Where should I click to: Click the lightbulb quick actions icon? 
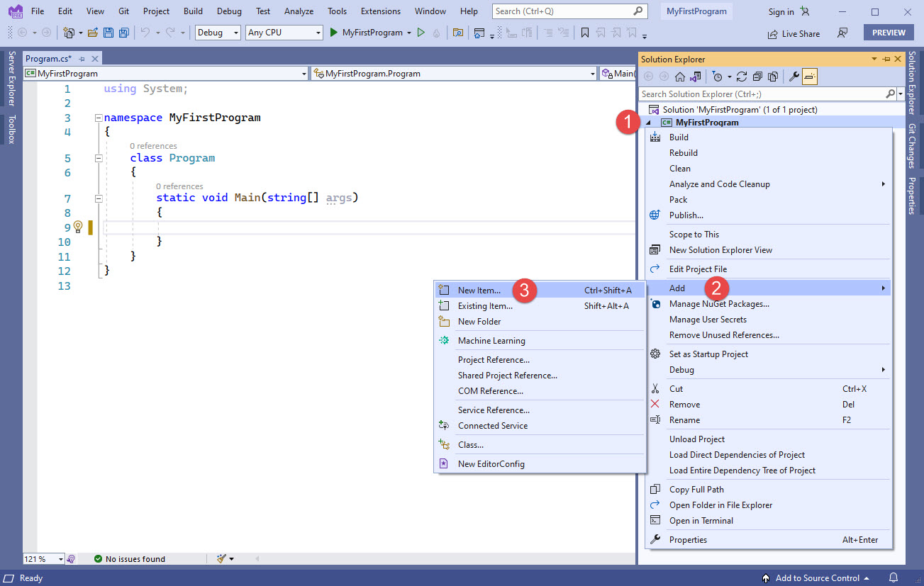[x=78, y=227]
